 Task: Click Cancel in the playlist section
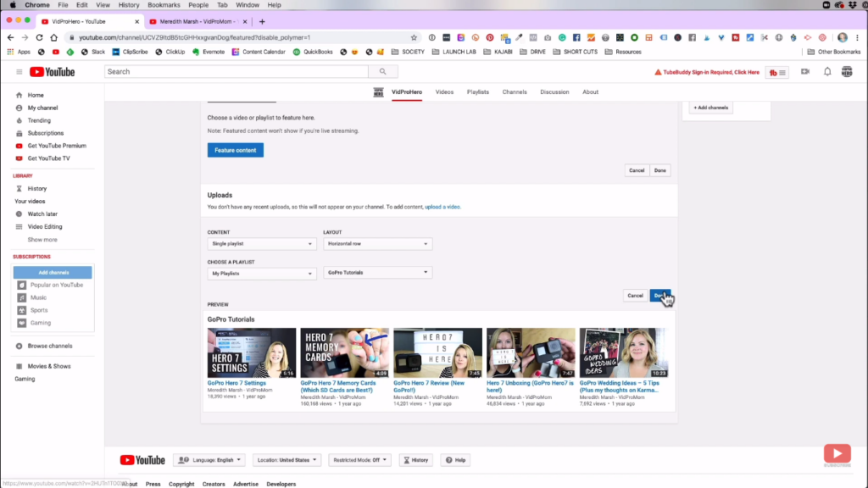(635, 296)
